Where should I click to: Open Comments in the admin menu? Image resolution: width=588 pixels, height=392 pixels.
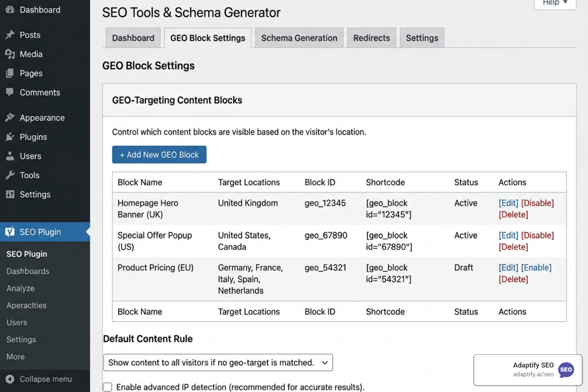click(40, 92)
